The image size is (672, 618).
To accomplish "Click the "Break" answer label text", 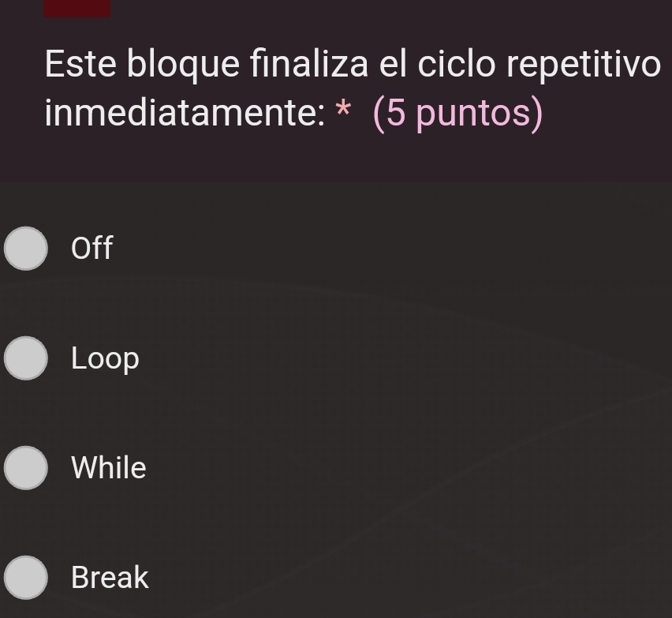I will coord(110,577).
